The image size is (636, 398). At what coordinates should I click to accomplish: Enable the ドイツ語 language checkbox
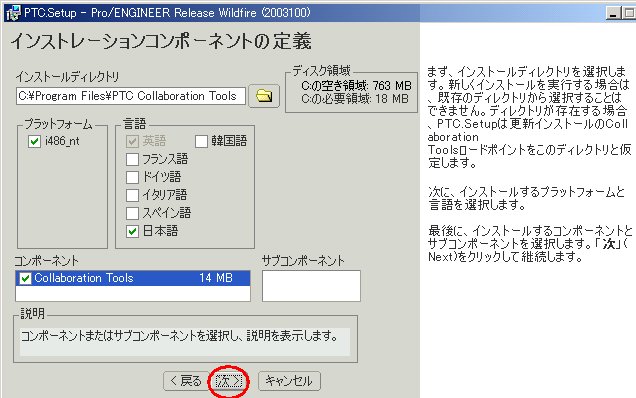click(x=132, y=177)
